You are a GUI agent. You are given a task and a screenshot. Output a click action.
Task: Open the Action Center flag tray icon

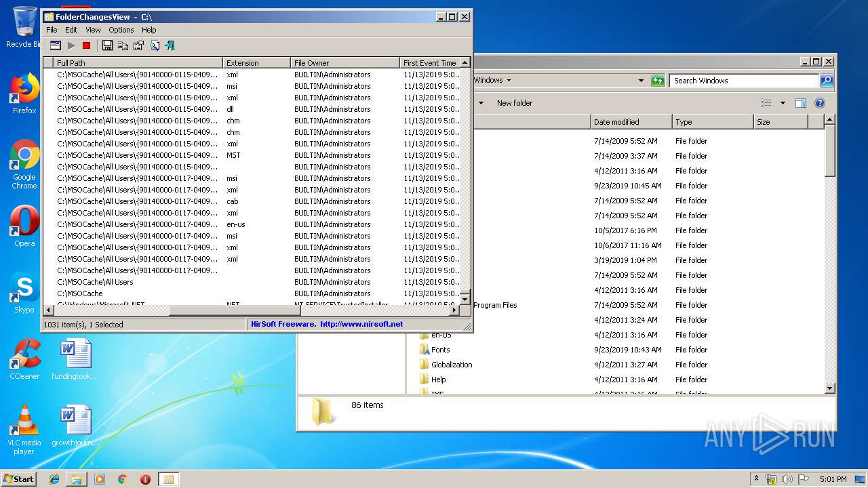pos(804,479)
